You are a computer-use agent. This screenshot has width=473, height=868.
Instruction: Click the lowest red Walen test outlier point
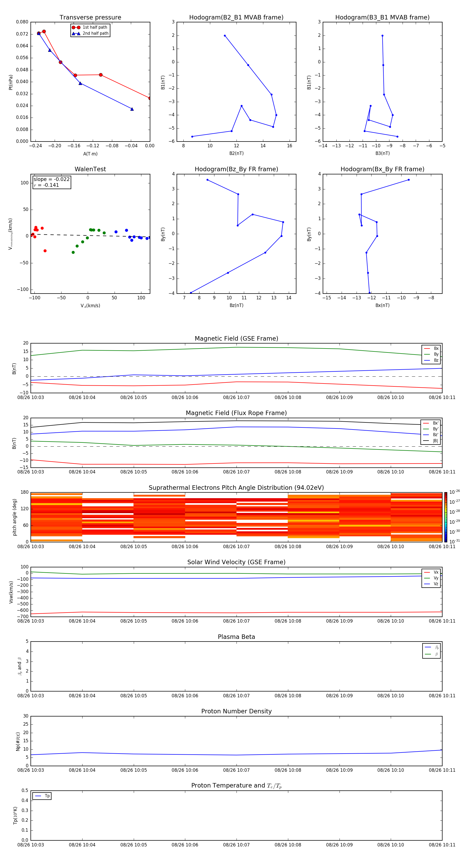point(45,251)
